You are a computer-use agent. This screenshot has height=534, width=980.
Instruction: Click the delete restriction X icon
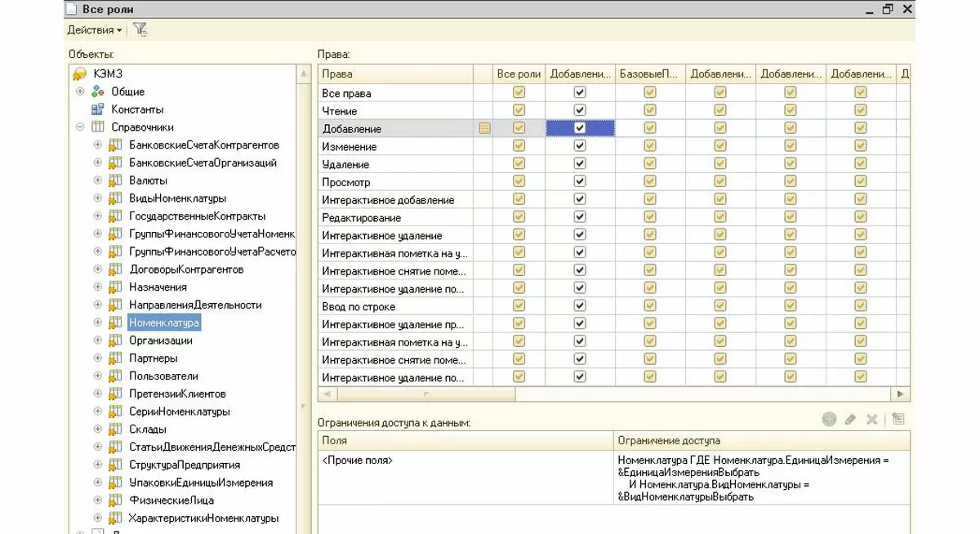pyautogui.click(x=871, y=419)
